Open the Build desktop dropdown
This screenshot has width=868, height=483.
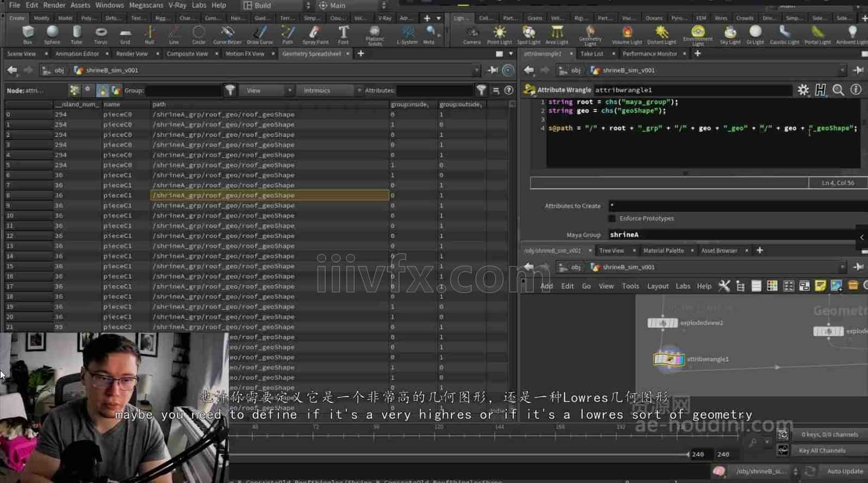tap(276, 5)
